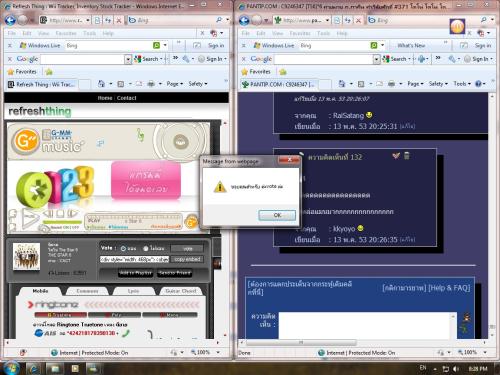This screenshot has height=375, width=500.
Task: Click the G circle button in the music player
Action: tap(191, 222)
